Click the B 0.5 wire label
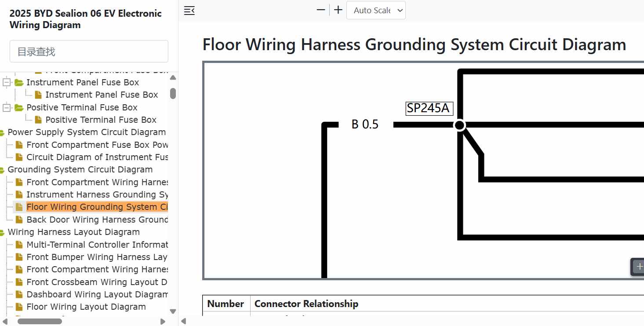 pyautogui.click(x=365, y=125)
